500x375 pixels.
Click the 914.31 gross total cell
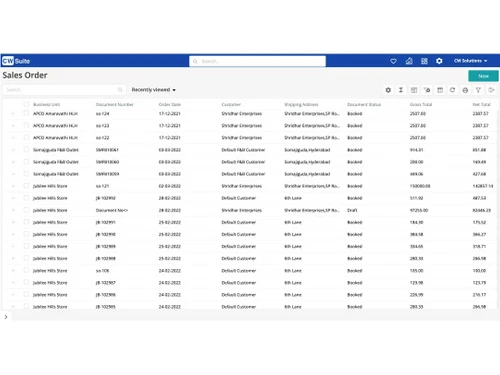click(416, 150)
